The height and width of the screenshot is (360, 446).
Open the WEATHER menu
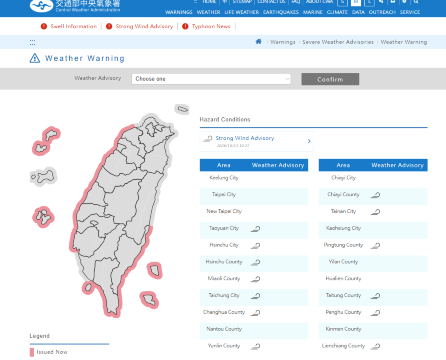[x=208, y=12]
